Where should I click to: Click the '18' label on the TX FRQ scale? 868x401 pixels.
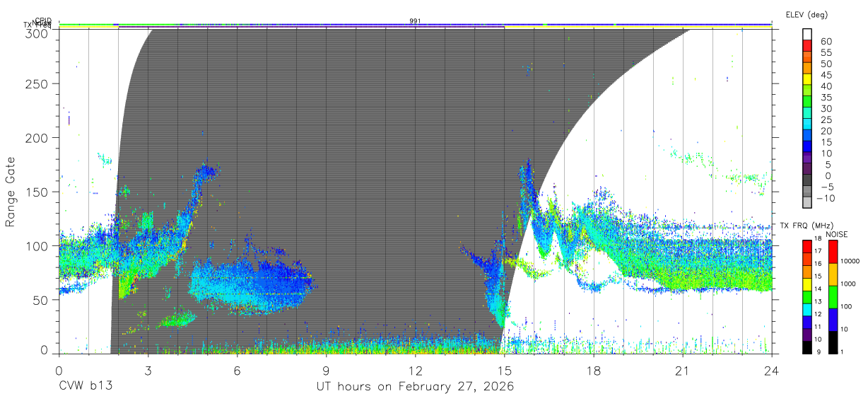pyautogui.click(x=818, y=239)
